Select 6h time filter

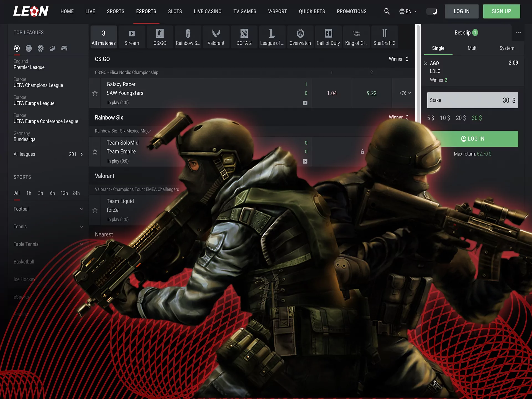pos(52,193)
